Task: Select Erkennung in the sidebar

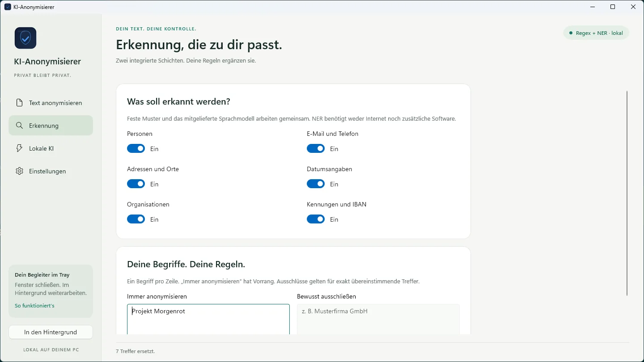Action: pyautogui.click(x=51, y=126)
